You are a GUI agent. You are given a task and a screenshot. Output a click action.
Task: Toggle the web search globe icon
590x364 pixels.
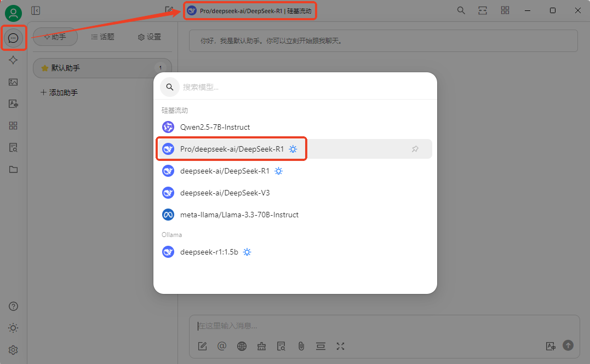click(x=242, y=346)
